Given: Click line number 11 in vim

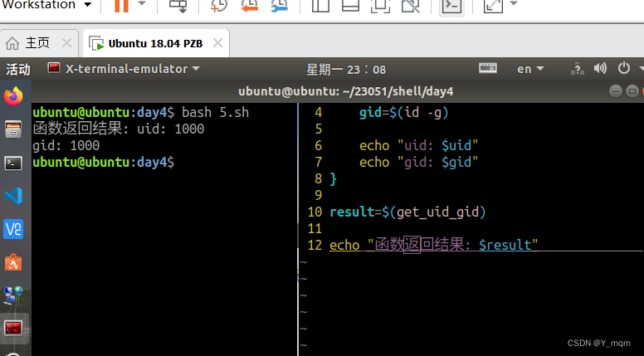Looking at the screenshot, I should click(x=315, y=228).
